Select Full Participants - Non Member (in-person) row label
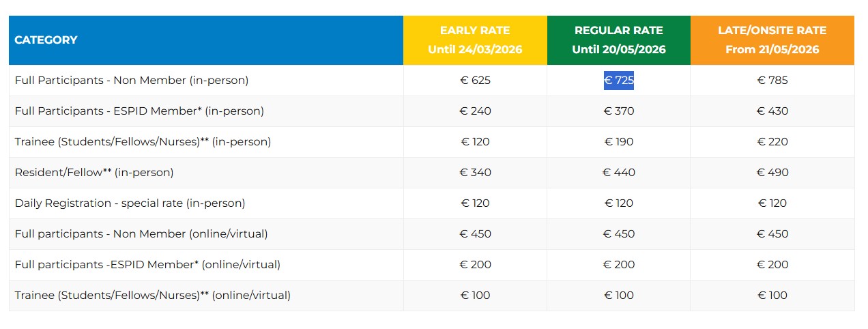 coord(132,81)
